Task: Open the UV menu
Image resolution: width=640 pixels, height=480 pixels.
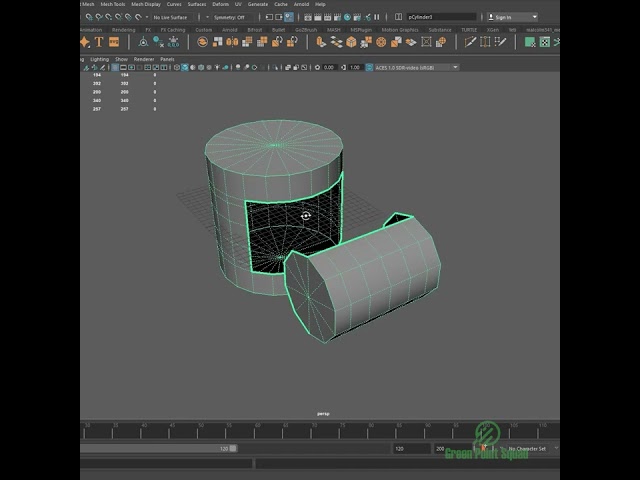Action: tap(238, 4)
